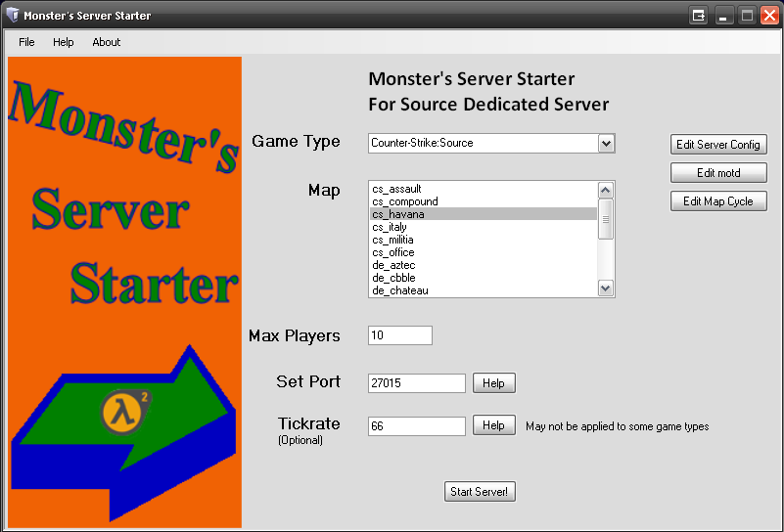Open the Help menu in the menu bar
784x532 pixels.
pyautogui.click(x=63, y=42)
